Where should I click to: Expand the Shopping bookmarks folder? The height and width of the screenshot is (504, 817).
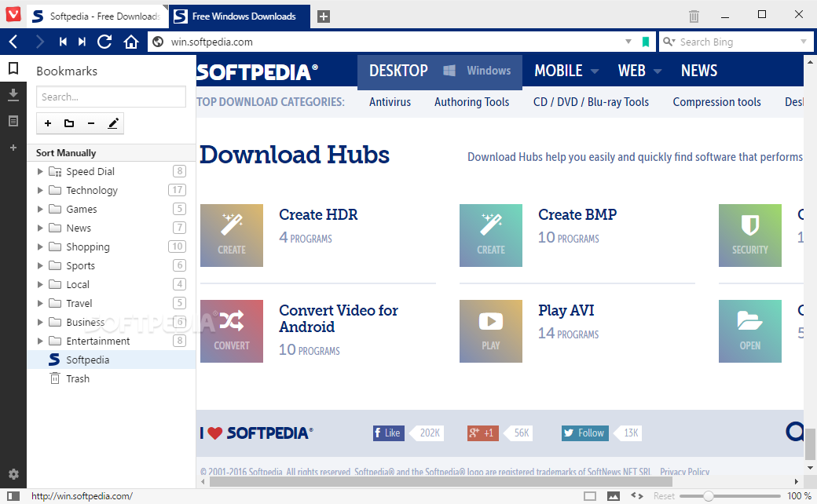(40, 247)
